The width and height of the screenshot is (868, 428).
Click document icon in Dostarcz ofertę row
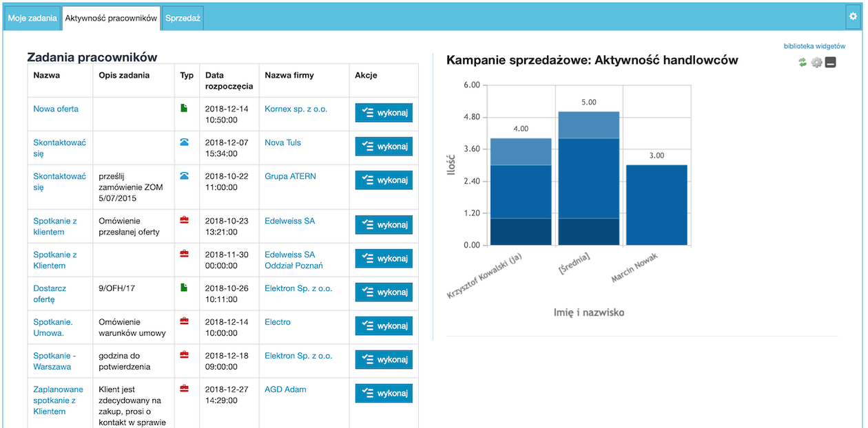[x=184, y=288]
